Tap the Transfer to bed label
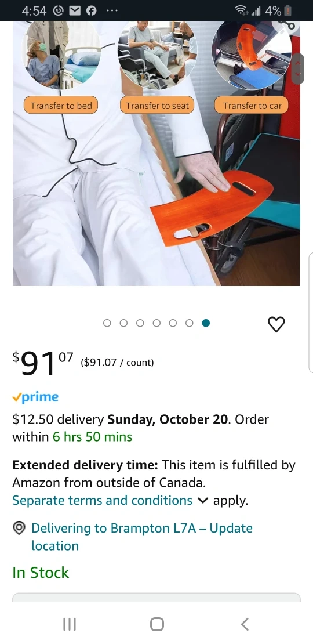The image size is (313, 644). pos(61,106)
